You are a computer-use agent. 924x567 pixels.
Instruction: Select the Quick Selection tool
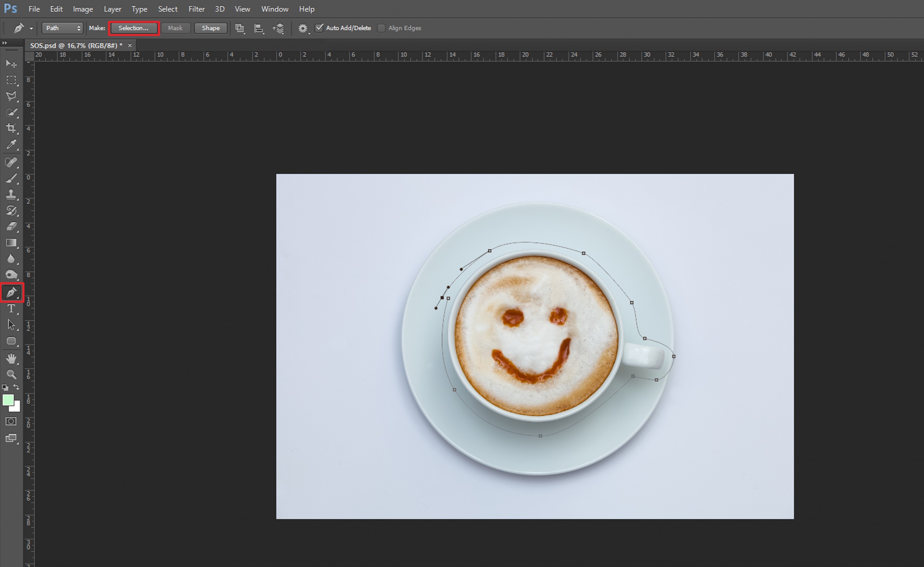point(11,112)
